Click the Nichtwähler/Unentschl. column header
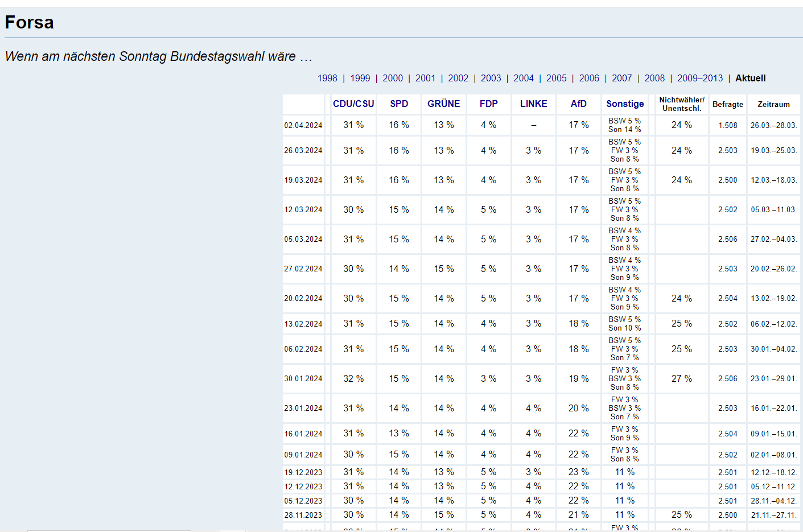The height and width of the screenshot is (532, 803). tap(682, 104)
